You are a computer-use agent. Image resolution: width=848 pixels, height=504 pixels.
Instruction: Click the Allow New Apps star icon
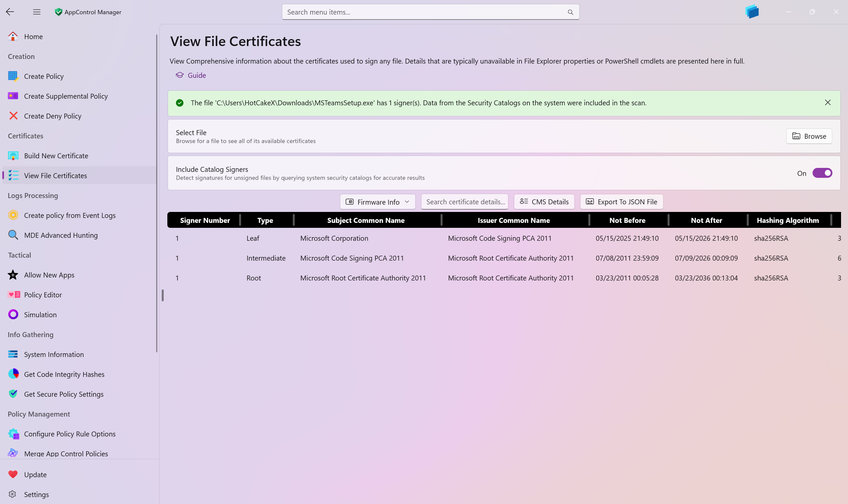(13, 275)
